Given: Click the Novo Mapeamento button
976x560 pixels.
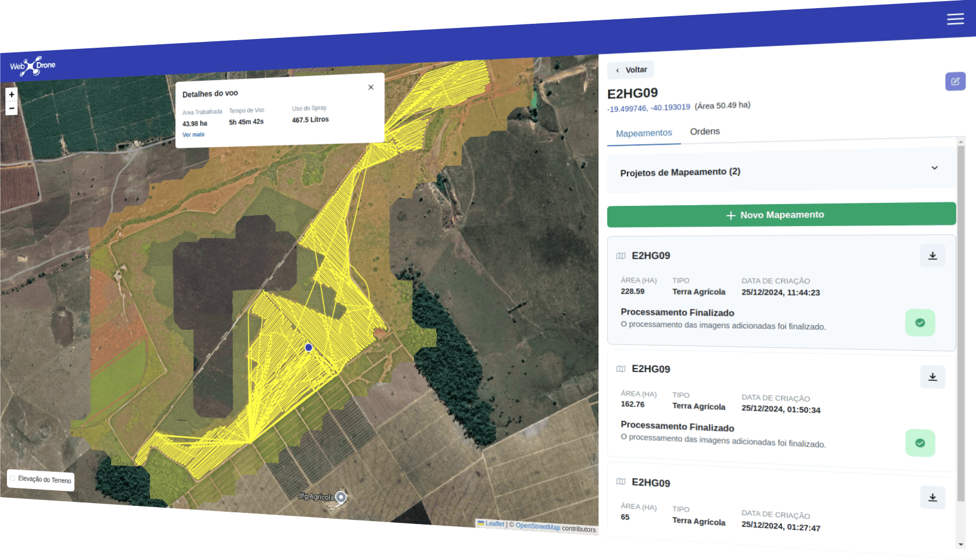Looking at the screenshot, I should [x=781, y=215].
